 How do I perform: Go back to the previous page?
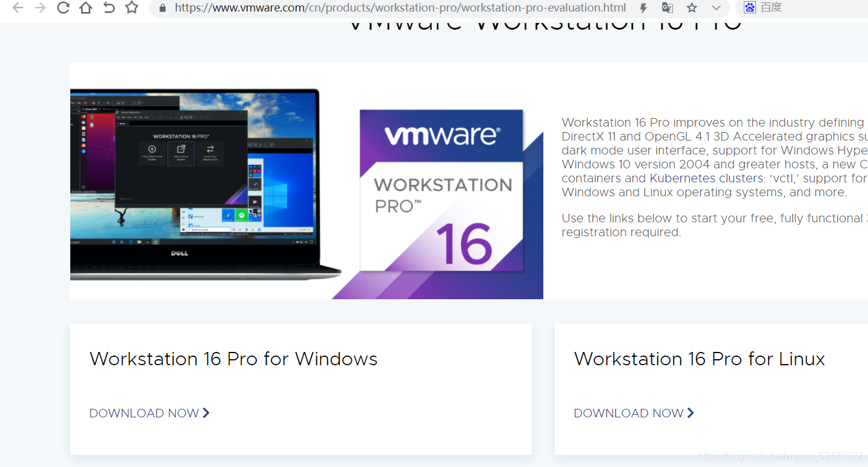coord(18,8)
